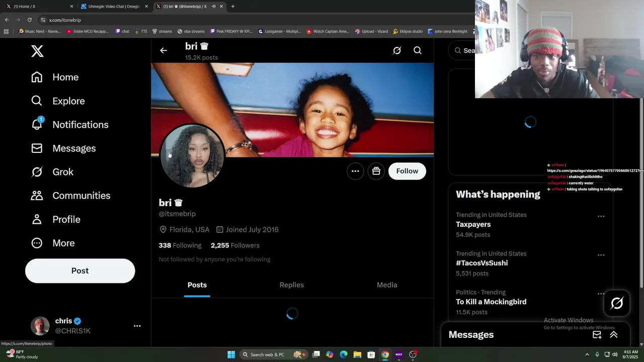The image size is (644, 362).
Task: Open Explore in the sidebar
Action: (58, 101)
